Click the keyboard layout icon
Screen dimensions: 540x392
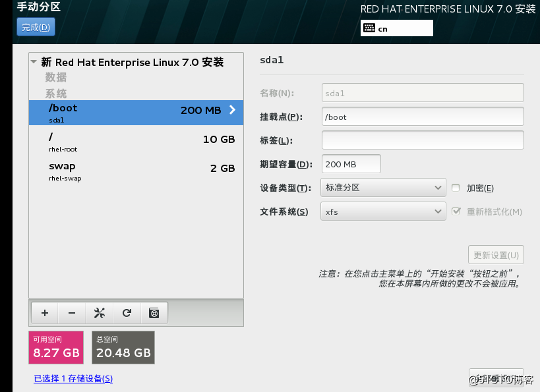pos(369,28)
